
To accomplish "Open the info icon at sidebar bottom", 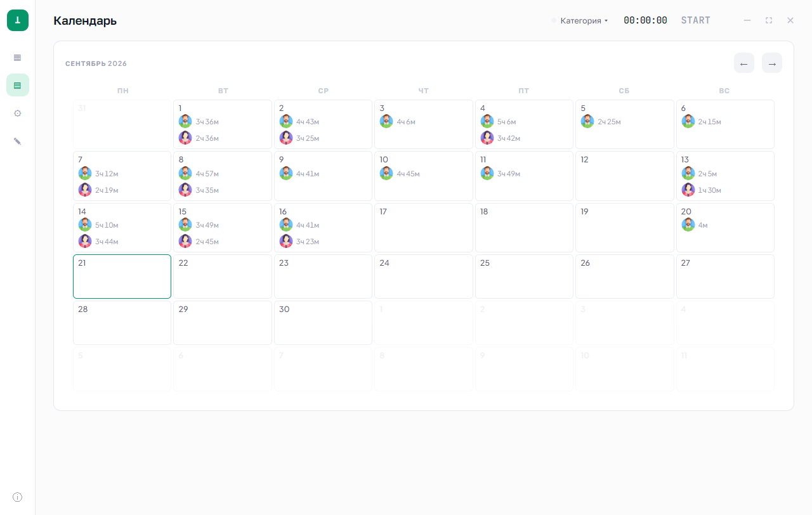I will tap(18, 497).
